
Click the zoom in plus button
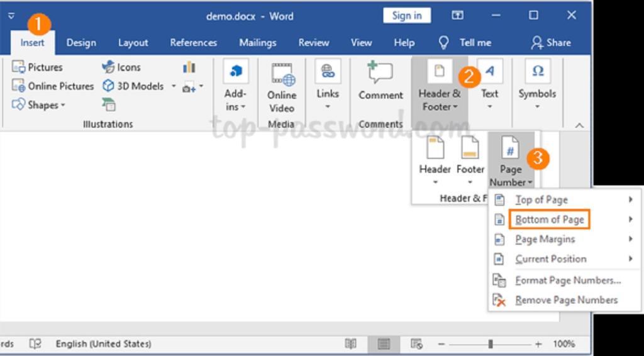[x=538, y=344]
